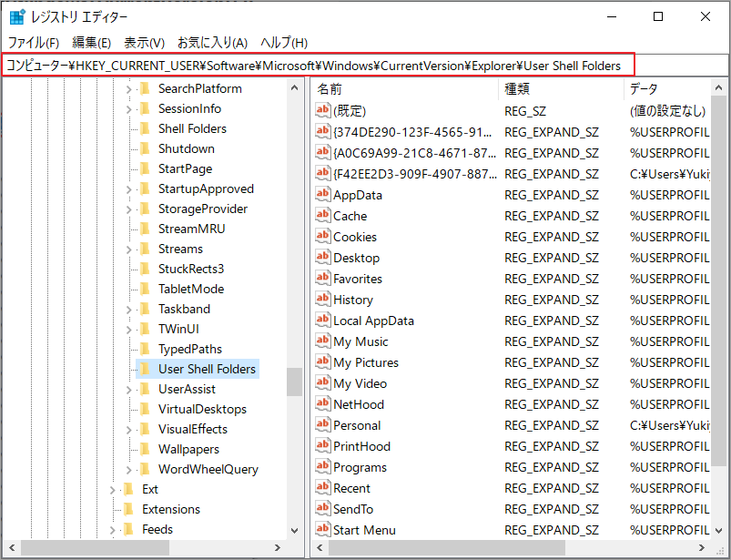The image size is (731, 560).
Task: Click the folder icon beside StreamMRU
Action: (145, 229)
